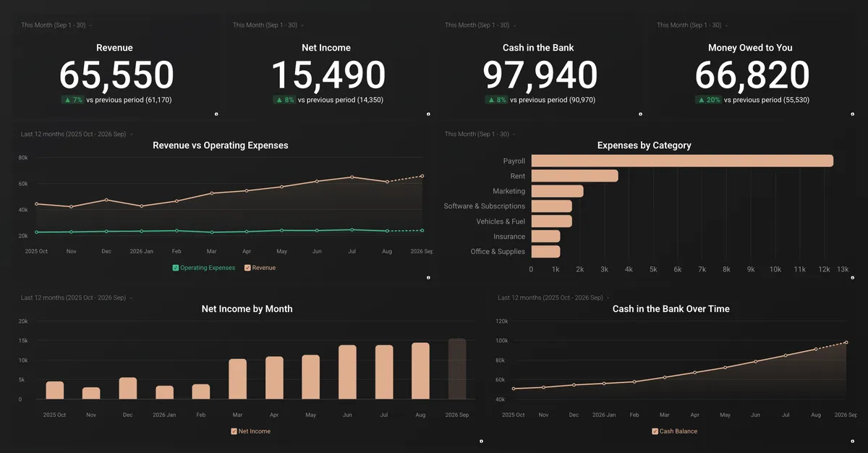Click the 'Net Income by Month' chart title

click(247, 309)
